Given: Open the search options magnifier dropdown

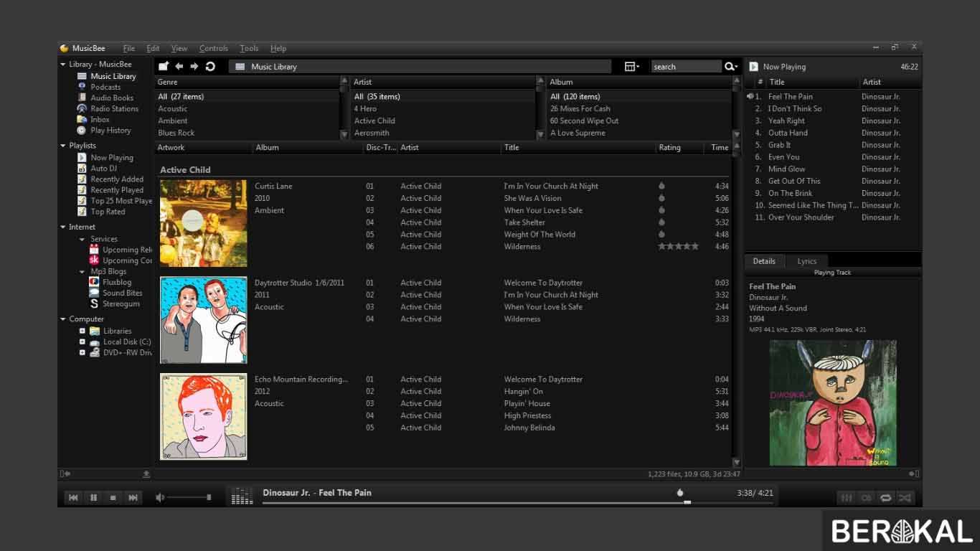Looking at the screenshot, I should tap(730, 66).
